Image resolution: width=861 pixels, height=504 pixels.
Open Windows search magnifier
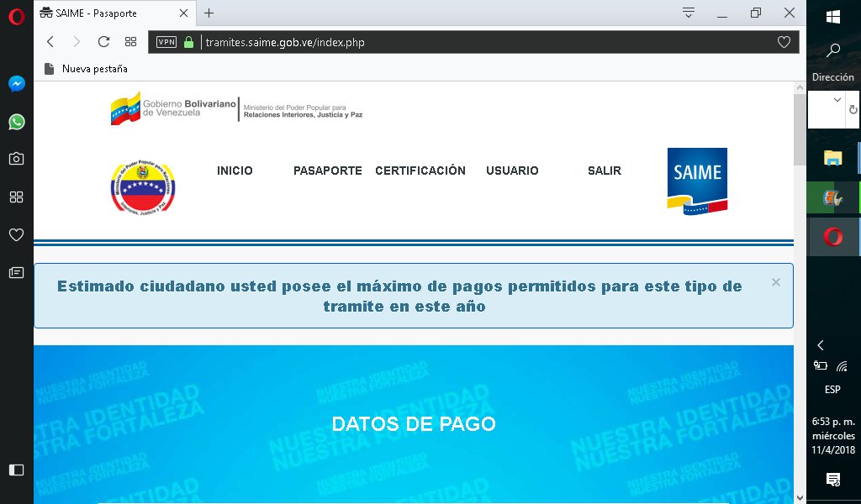[x=833, y=50]
